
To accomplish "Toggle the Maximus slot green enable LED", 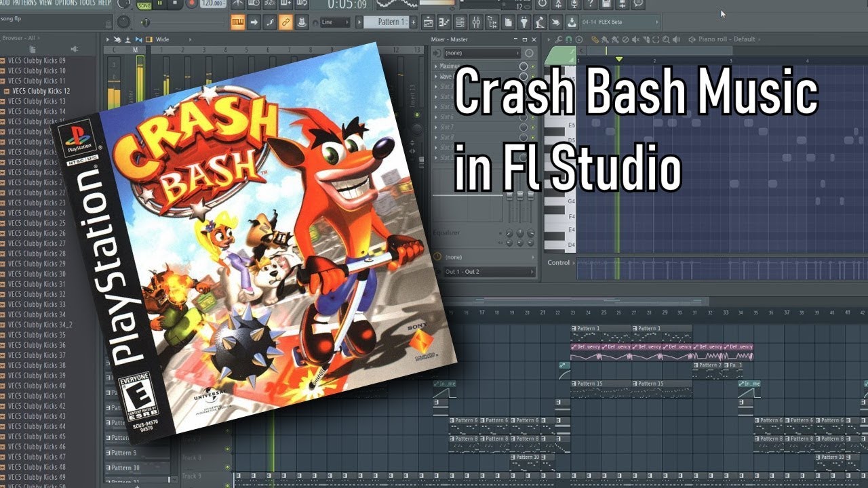I will coord(533,66).
